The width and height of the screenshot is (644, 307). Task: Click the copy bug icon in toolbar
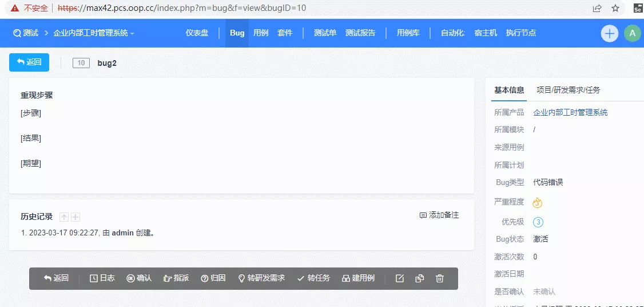(419, 278)
